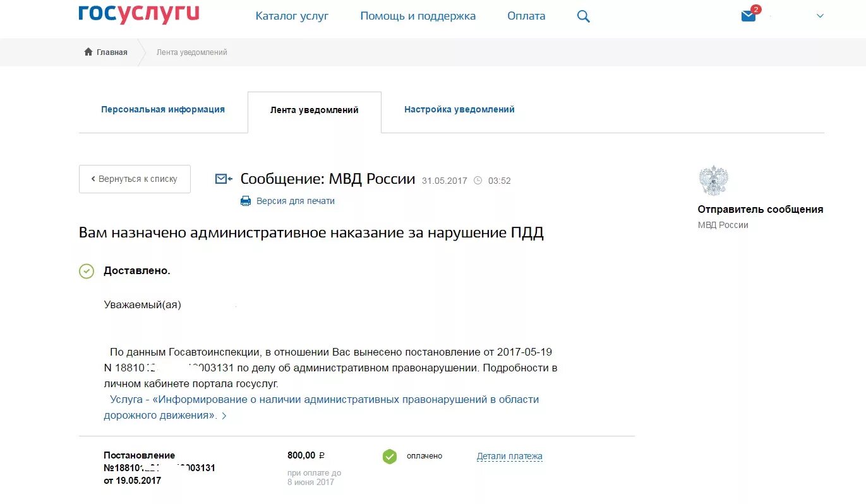The width and height of the screenshot is (866, 504).
Task: Click the clock icon next to 03:52
Action: (x=478, y=181)
